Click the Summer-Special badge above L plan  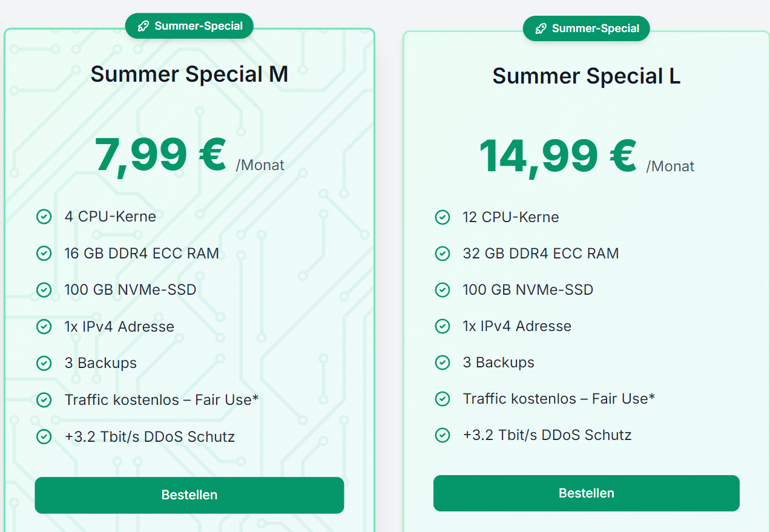pos(586,28)
